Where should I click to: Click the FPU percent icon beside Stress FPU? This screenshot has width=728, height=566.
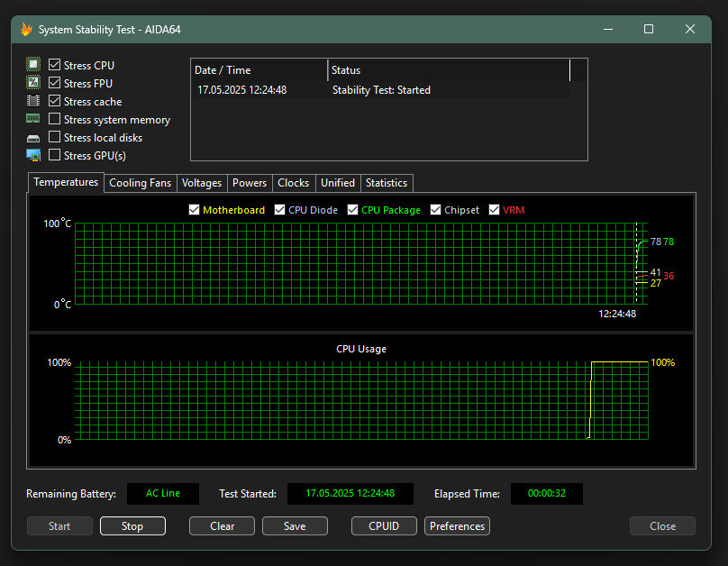33,83
